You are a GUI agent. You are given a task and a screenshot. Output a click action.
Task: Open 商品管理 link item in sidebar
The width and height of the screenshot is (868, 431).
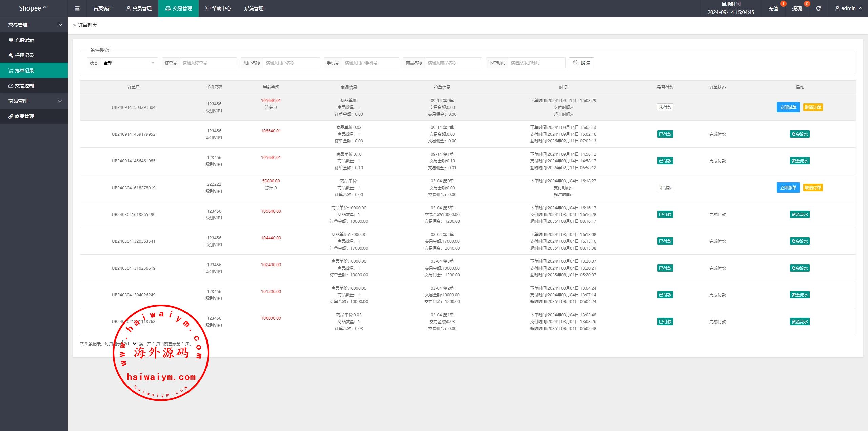[x=24, y=116]
